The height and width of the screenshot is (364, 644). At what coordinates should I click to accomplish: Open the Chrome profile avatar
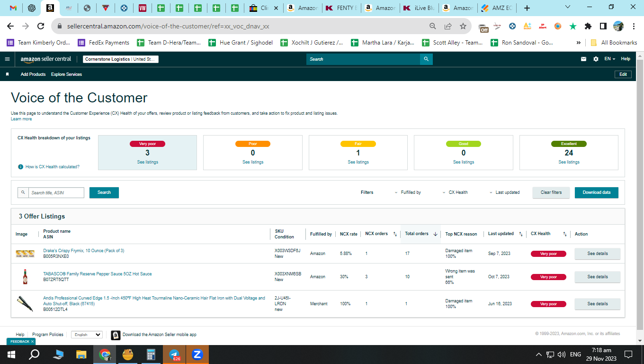click(x=618, y=26)
